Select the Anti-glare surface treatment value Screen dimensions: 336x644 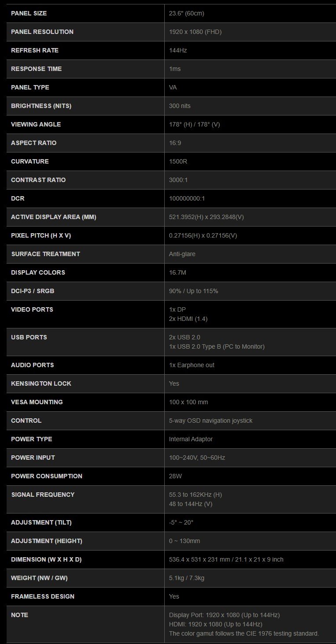[x=182, y=254]
